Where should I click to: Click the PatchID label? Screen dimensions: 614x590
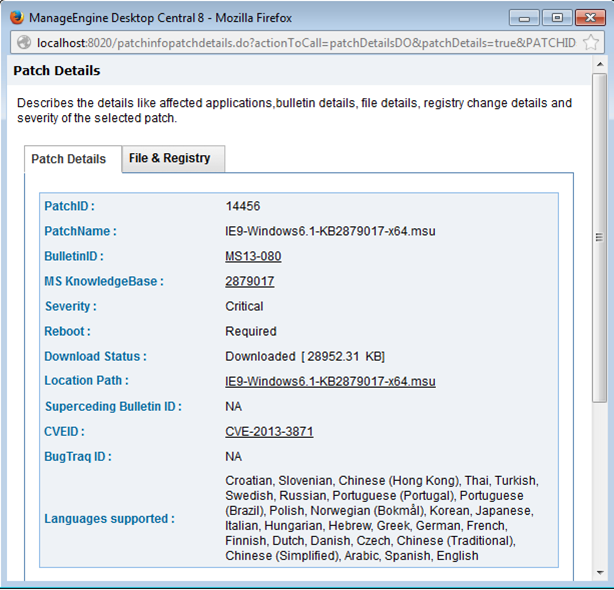click(69, 206)
